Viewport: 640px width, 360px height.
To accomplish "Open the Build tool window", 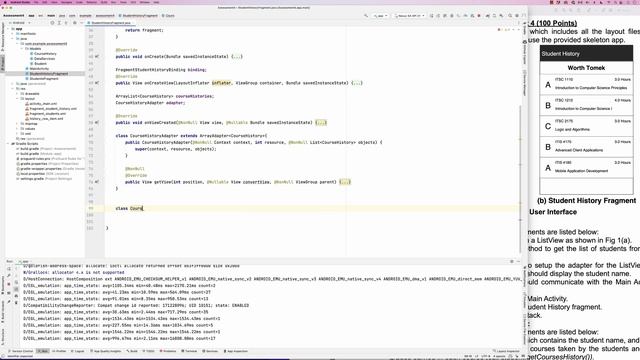I will pyautogui.click(x=132, y=351).
